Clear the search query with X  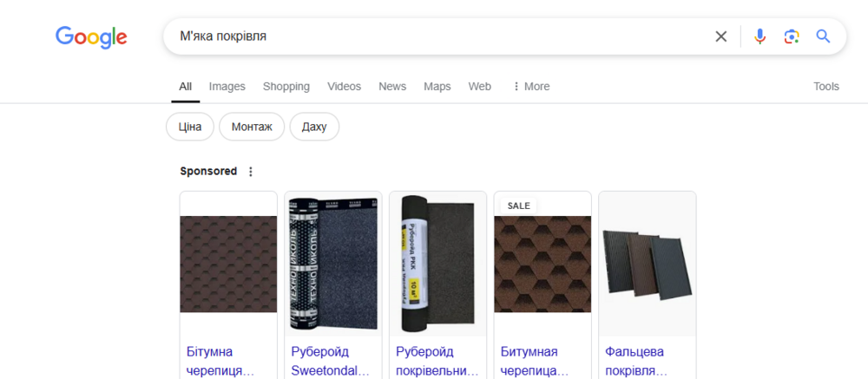[720, 36]
